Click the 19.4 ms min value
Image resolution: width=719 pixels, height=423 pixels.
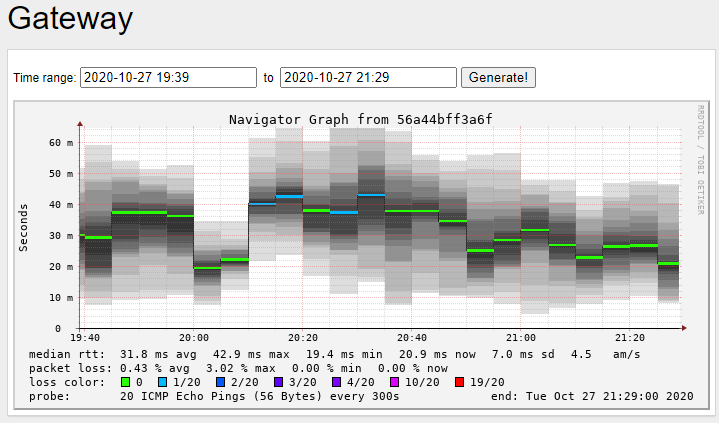344,354
